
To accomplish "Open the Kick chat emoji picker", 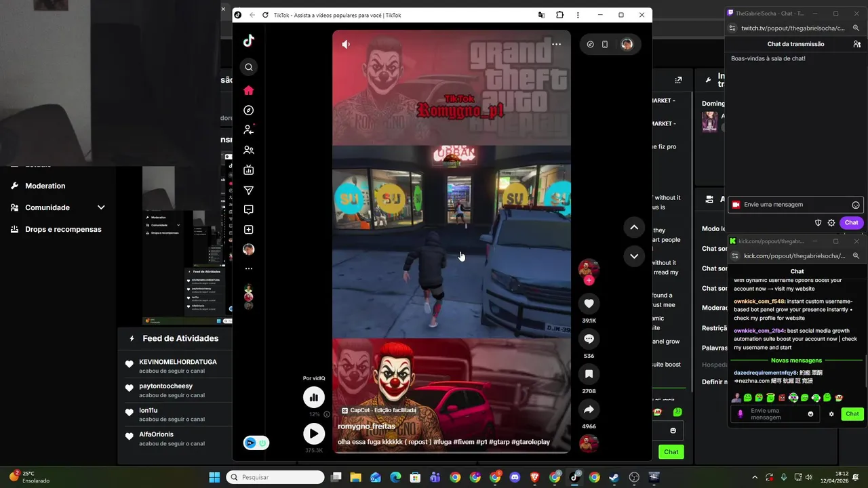I will click(810, 414).
